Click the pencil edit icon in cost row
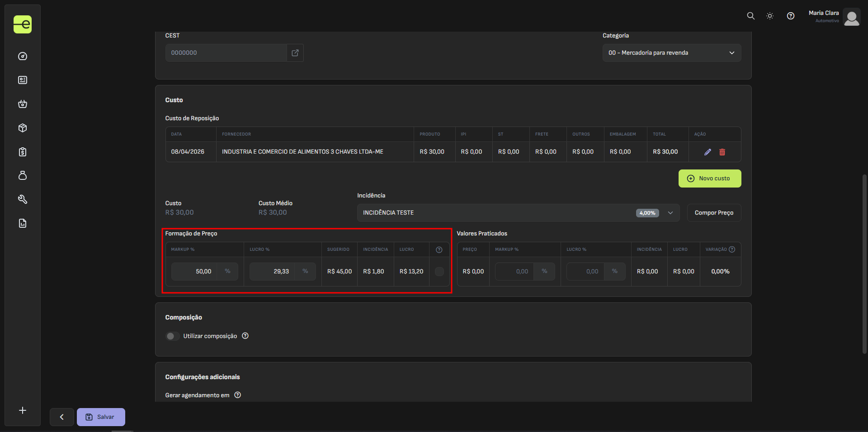 click(x=708, y=152)
